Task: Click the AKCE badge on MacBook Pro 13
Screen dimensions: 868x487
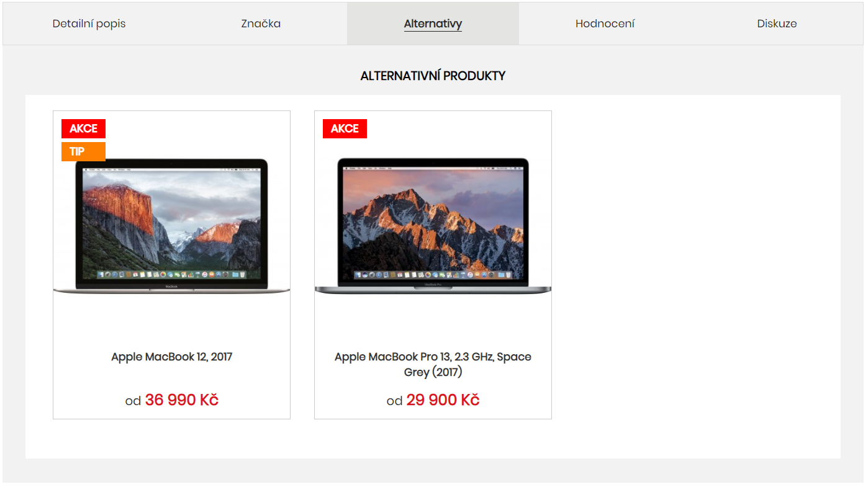Action: click(345, 128)
